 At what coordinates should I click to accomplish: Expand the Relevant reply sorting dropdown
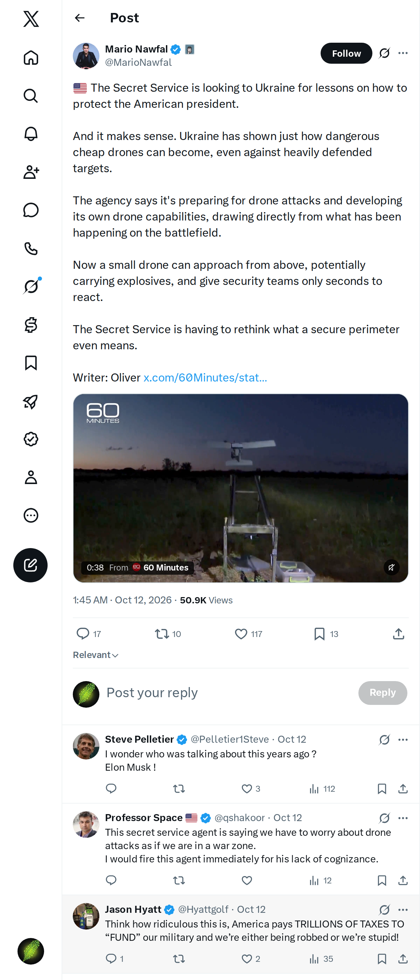pos(96,655)
